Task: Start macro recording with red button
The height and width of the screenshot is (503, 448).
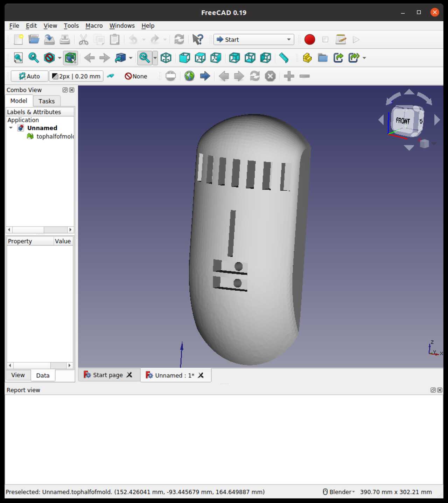Action: (310, 40)
